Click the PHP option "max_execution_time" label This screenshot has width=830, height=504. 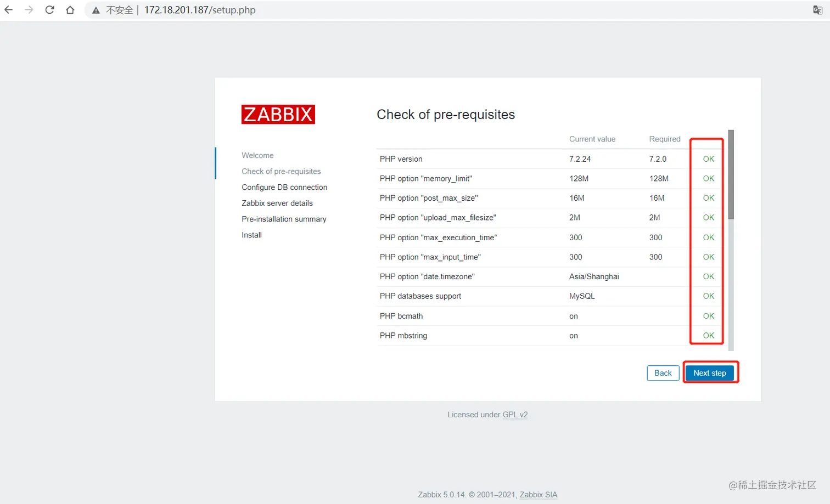coord(439,237)
